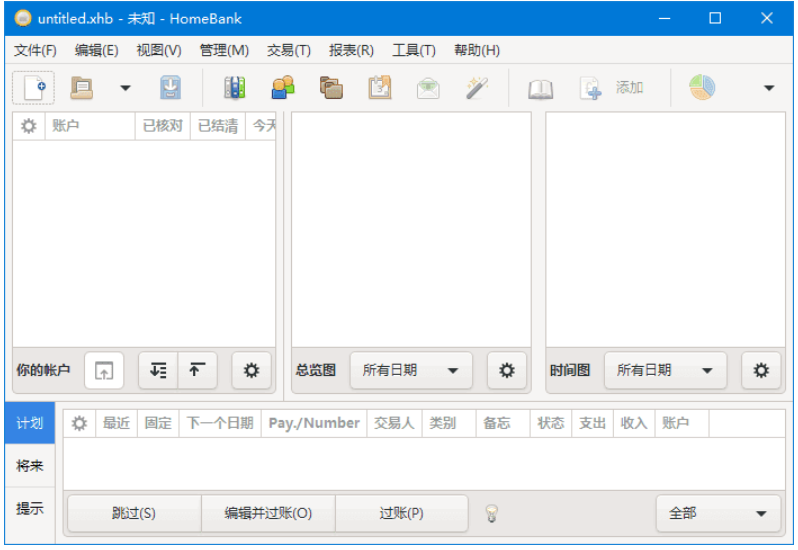Maximize the HomeBank window
This screenshot has height=550, width=798.
pyautogui.click(x=715, y=18)
